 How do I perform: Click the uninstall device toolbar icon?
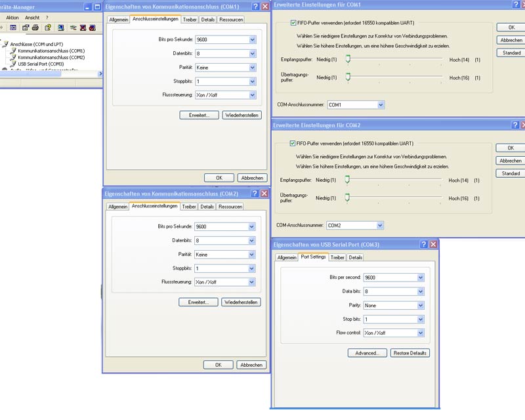[x=83, y=28]
